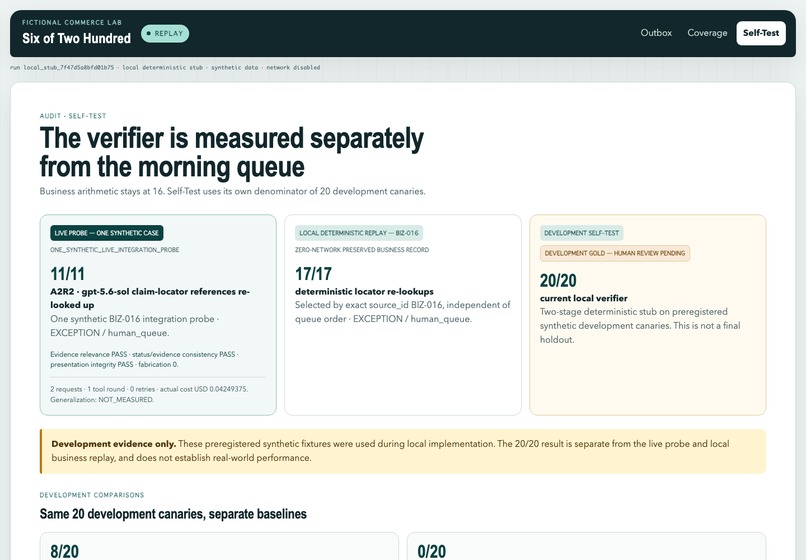Click the One synthetic BIZ-016 integration probe text
Image resolution: width=806 pixels, height=560 pixels.
(x=135, y=326)
